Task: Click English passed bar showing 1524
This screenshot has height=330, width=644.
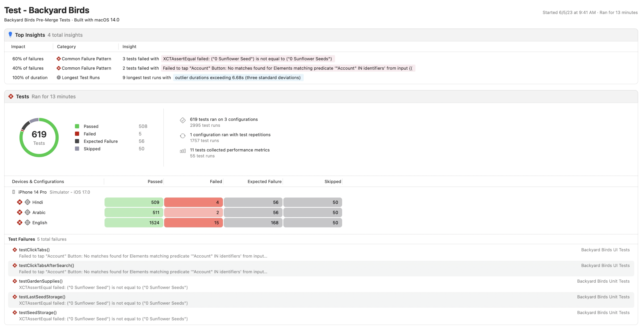Action: click(134, 223)
